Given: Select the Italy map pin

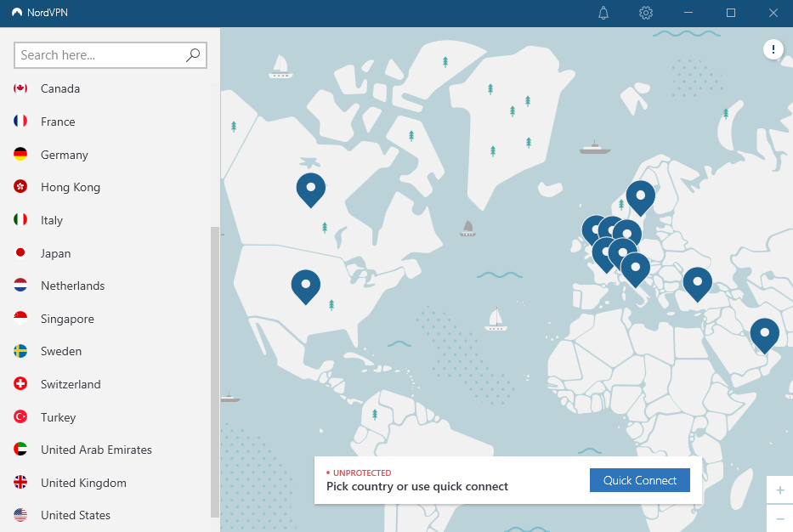Looking at the screenshot, I should pos(636,269).
